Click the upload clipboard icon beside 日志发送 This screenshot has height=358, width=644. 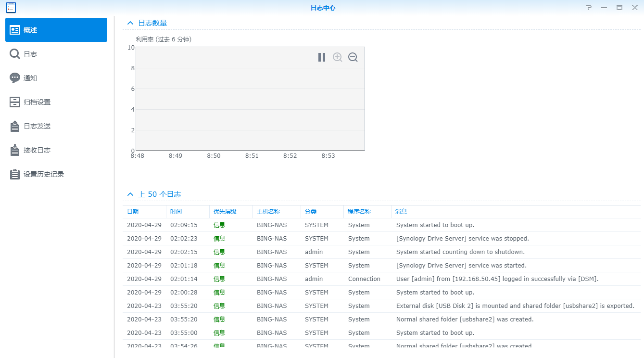point(15,126)
